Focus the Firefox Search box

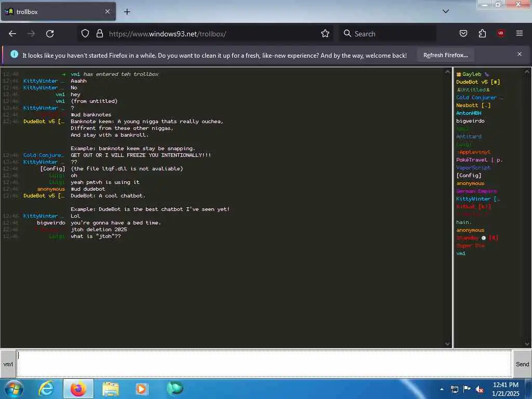tap(388, 34)
